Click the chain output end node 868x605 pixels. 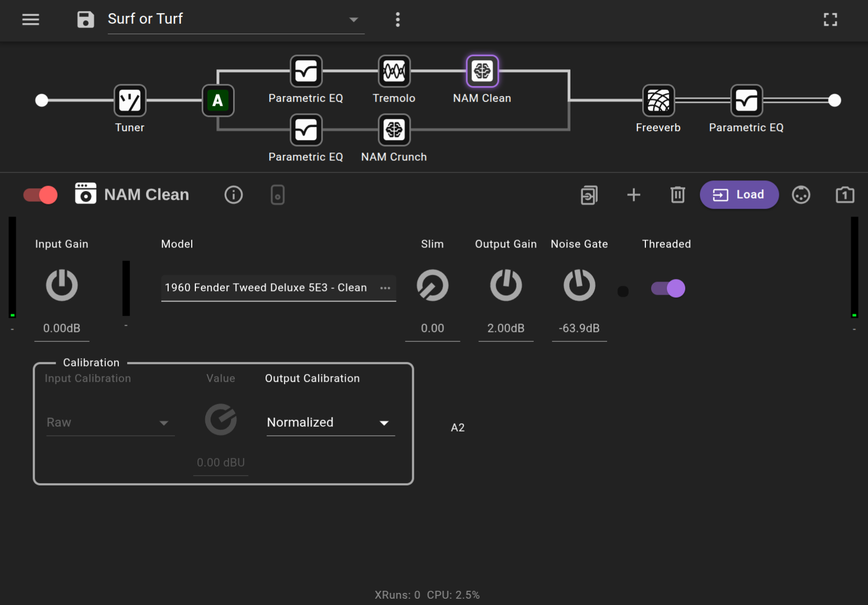pyautogui.click(x=834, y=100)
